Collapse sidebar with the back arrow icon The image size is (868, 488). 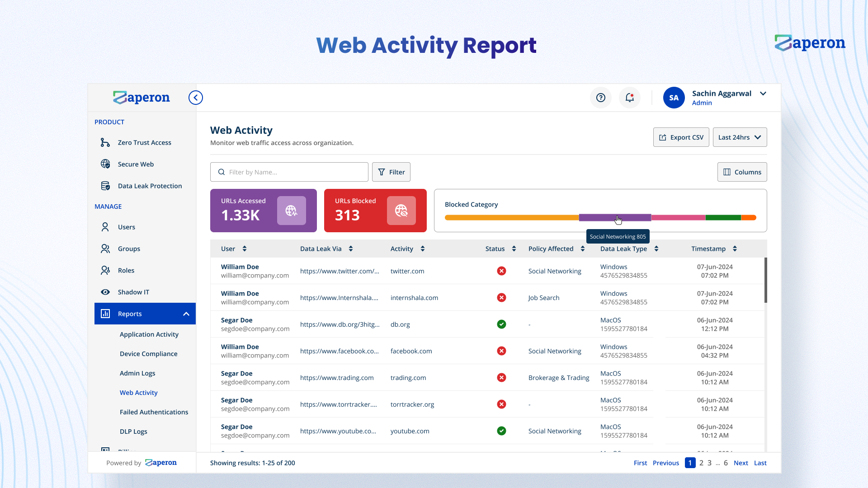(x=195, y=98)
